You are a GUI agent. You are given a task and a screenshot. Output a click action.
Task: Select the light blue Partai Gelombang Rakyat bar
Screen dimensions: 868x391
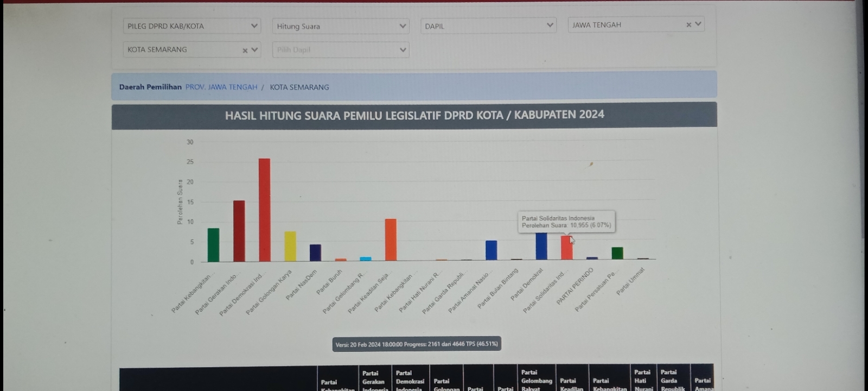(366, 259)
